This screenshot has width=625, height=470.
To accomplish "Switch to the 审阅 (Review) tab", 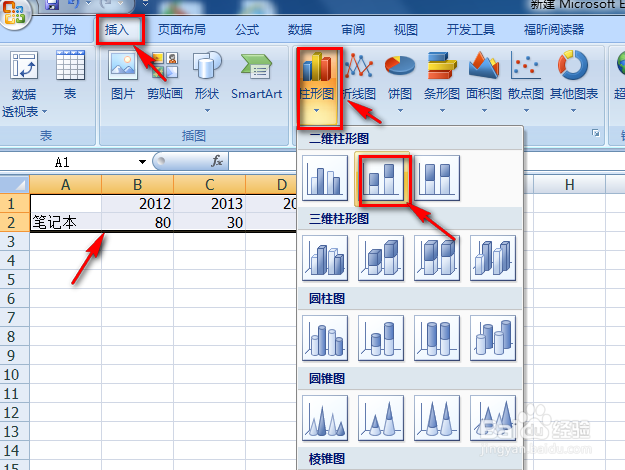I will 353,29.
